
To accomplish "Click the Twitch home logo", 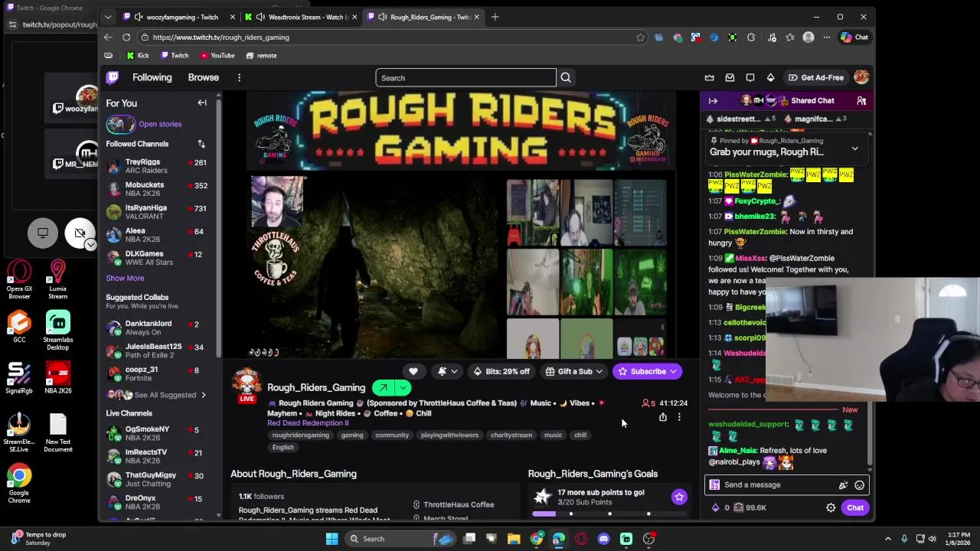I will (113, 77).
